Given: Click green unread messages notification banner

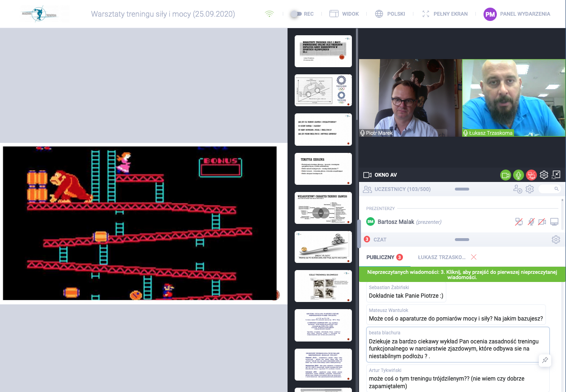Looking at the screenshot, I should [462, 274].
